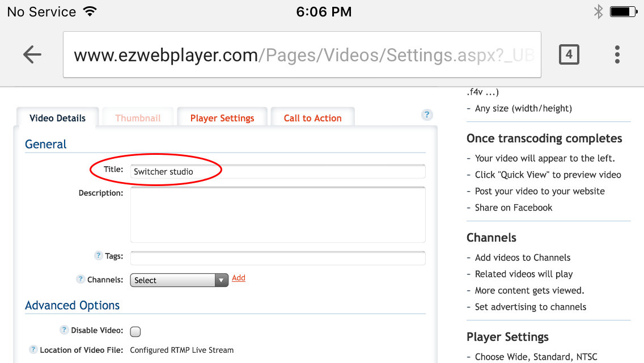This screenshot has width=644, height=363.
Task: Select the Video Details tab
Action: [57, 118]
